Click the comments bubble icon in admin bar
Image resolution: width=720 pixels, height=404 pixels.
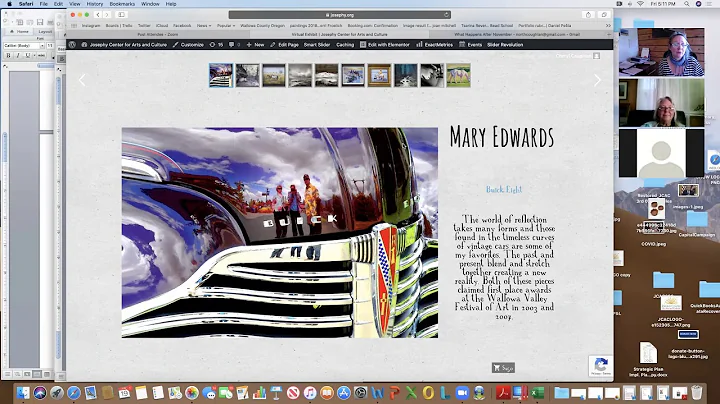pyautogui.click(x=234, y=45)
